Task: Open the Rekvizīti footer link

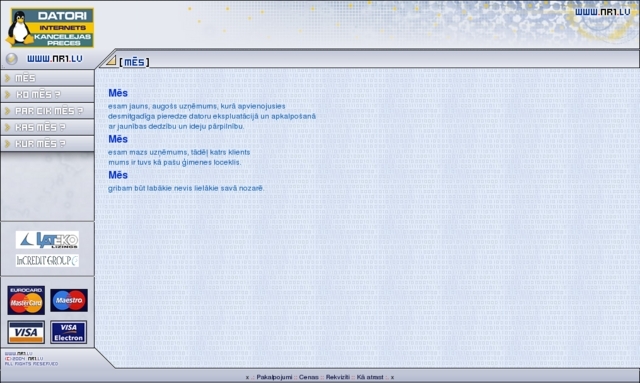Action: [x=338, y=377]
